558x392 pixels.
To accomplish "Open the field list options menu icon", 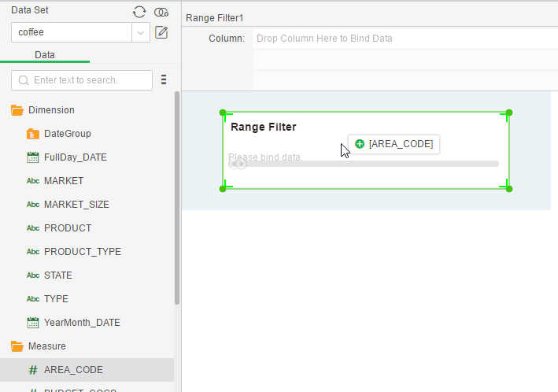I will pyautogui.click(x=164, y=80).
